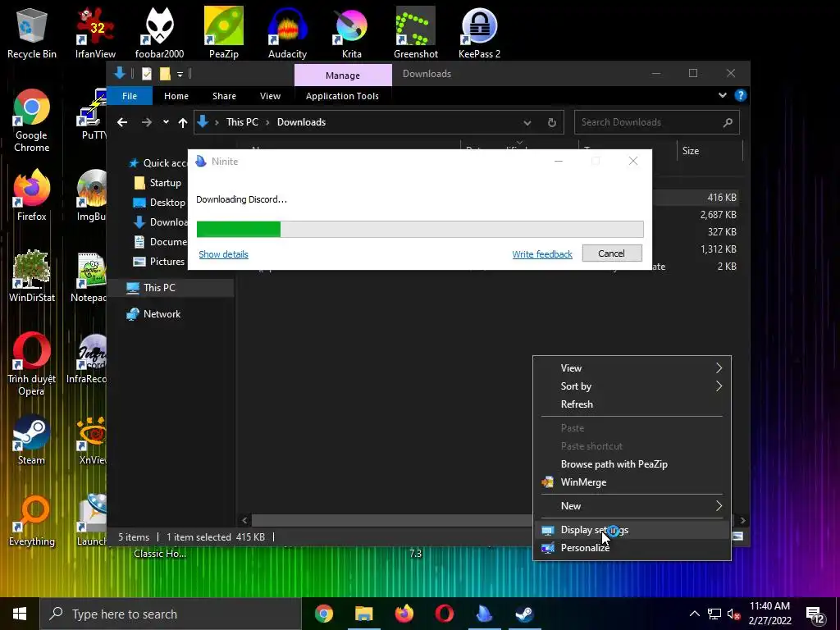
Task: Open Pictures in Quick access
Action: [x=167, y=262]
